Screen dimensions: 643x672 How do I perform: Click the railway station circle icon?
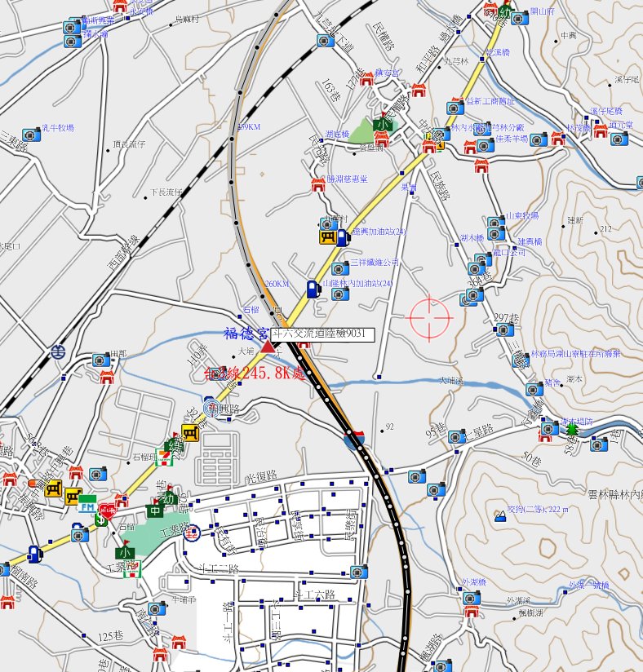tap(57, 352)
